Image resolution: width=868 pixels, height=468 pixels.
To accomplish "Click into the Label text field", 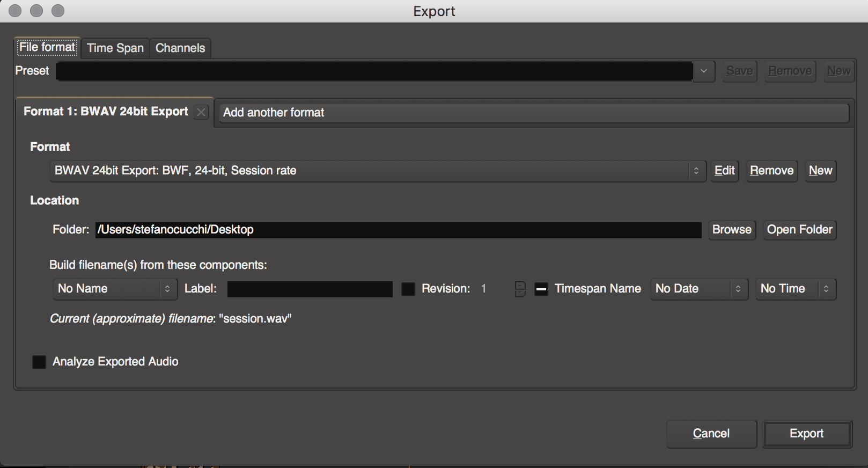I will (x=310, y=289).
